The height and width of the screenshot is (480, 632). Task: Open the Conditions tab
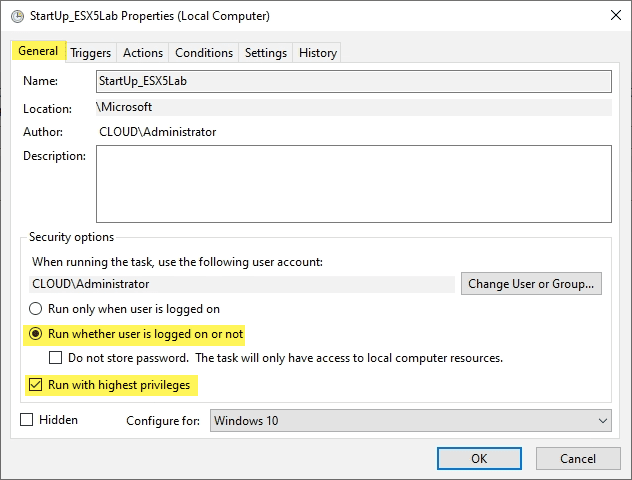[x=204, y=53]
